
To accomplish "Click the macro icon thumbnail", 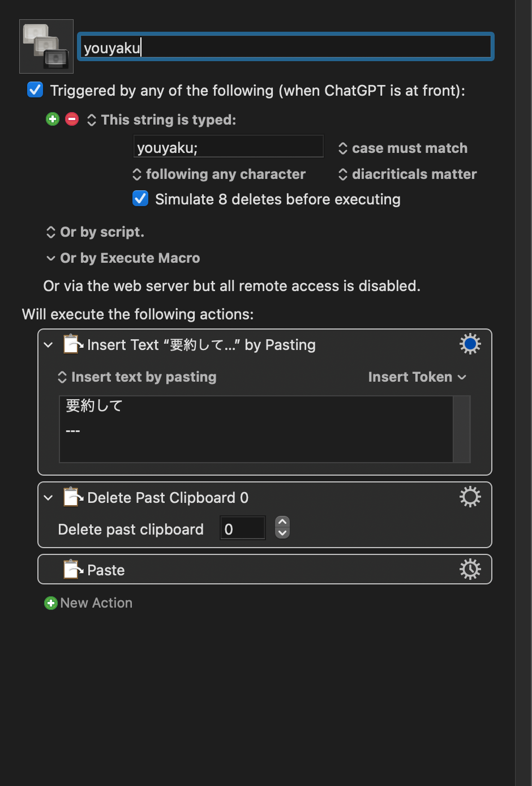I will [46, 46].
